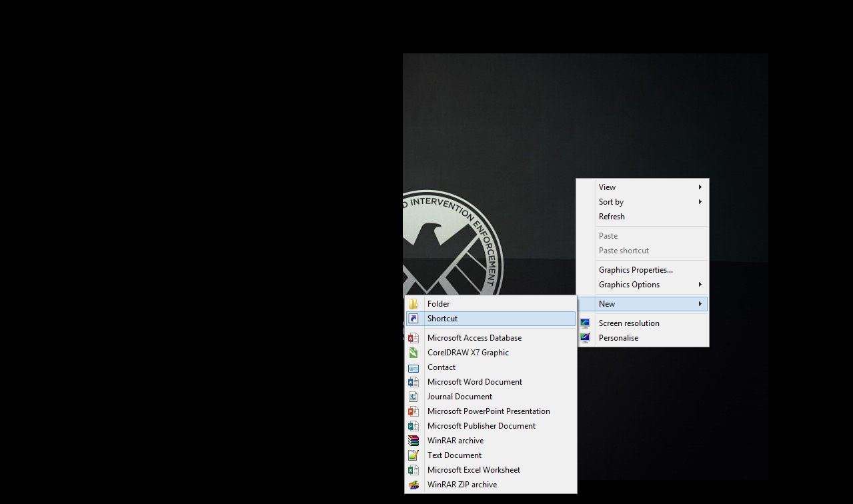Create a WinRAR ZIP archive
853x504 pixels.
491,485
